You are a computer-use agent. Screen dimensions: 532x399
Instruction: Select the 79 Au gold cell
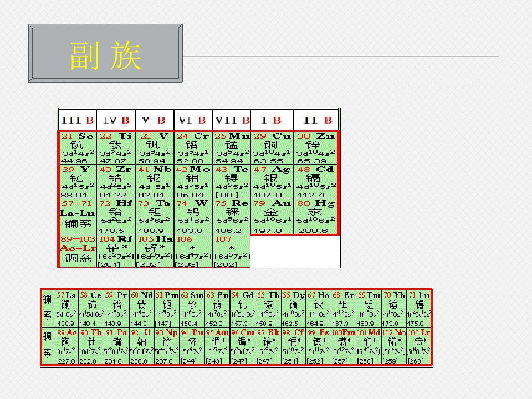click(x=272, y=217)
